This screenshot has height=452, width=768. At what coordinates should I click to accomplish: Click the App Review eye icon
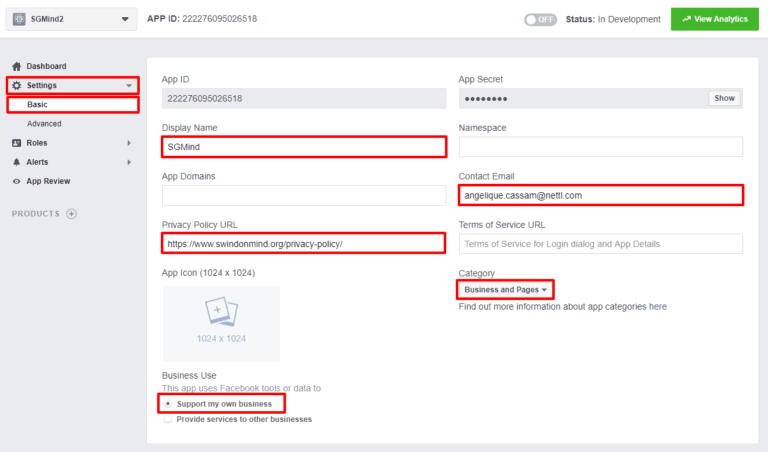(x=17, y=181)
